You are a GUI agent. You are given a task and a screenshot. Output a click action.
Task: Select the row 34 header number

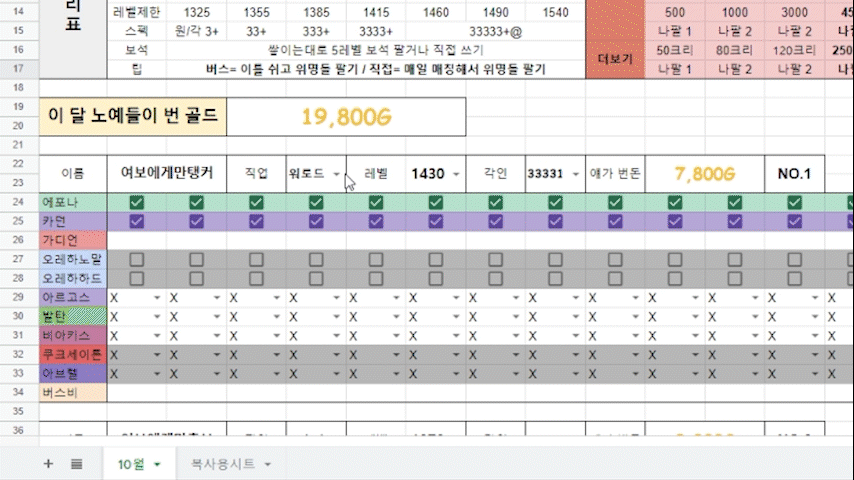[19, 393]
